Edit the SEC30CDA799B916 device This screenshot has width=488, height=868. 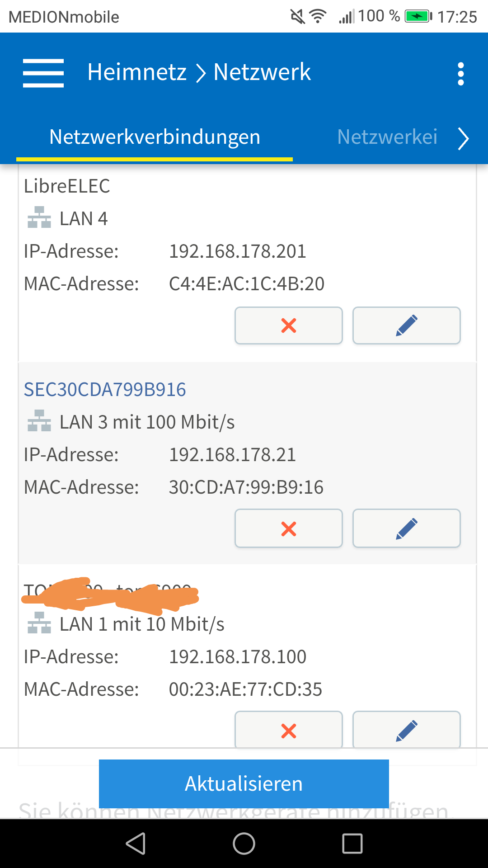pos(407,528)
